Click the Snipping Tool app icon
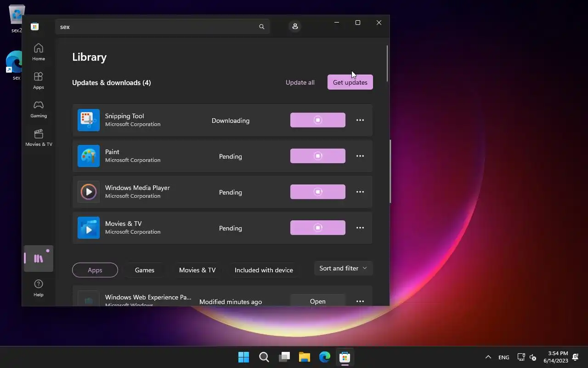This screenshot has width=588, height=368. click(x=89, y=120)
